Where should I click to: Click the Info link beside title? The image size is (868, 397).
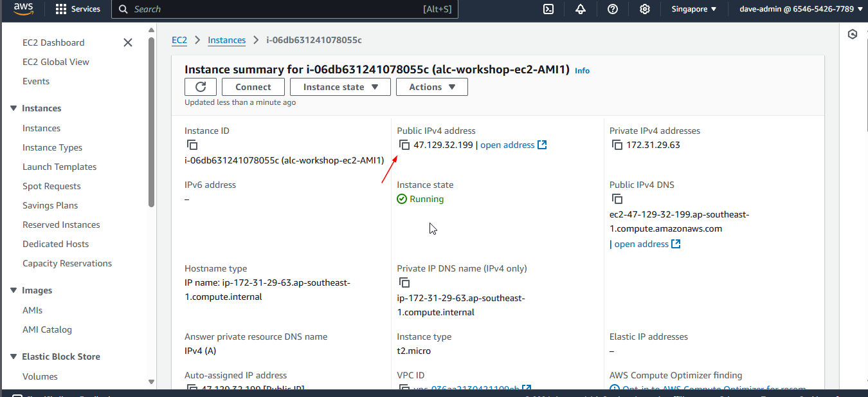[x=582, y=71]
